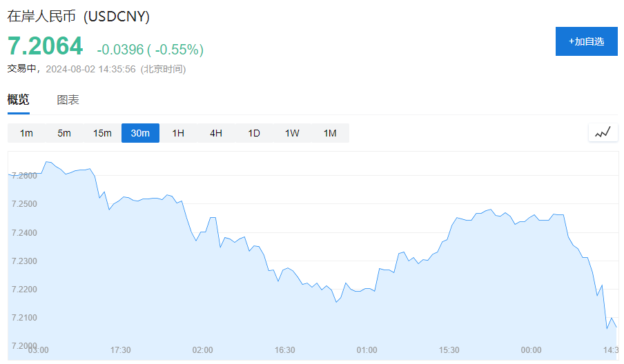Click the 2024-08-02 14:35:56 timestamp
The width and height of the screenshot is (624, 364).
90,69
